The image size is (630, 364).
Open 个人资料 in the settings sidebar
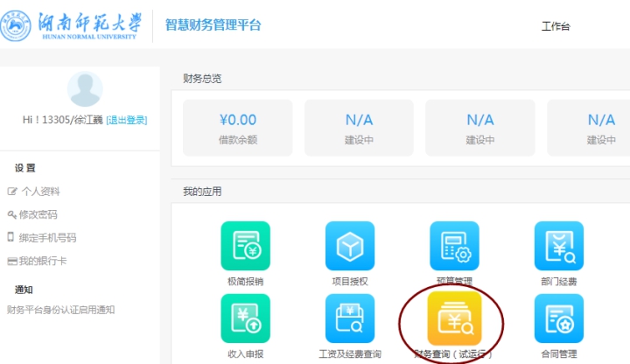pyautogui.click(x=40, y=192)
